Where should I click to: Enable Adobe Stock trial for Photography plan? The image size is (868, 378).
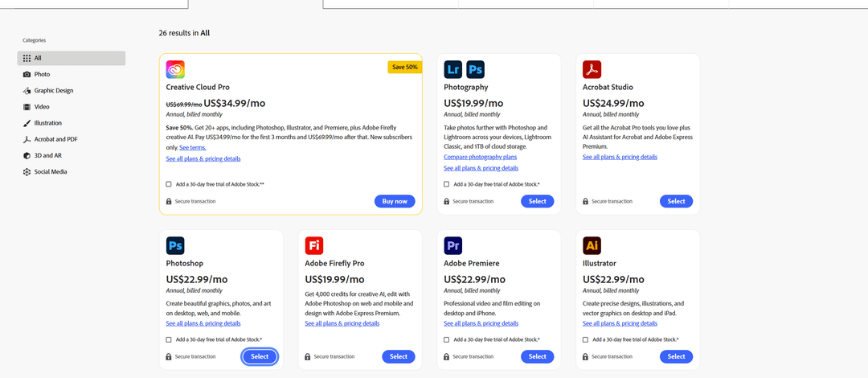point(447,184)
